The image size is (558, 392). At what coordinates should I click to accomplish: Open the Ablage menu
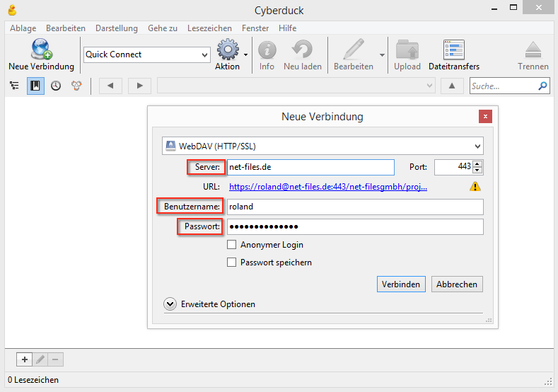pyautogui.click(x=23, y=28)
